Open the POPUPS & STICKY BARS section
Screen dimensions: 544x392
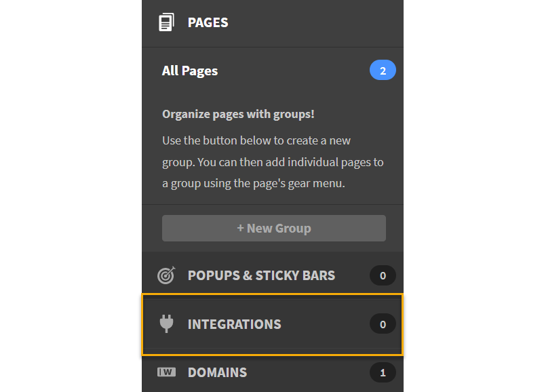click(261, 275)
